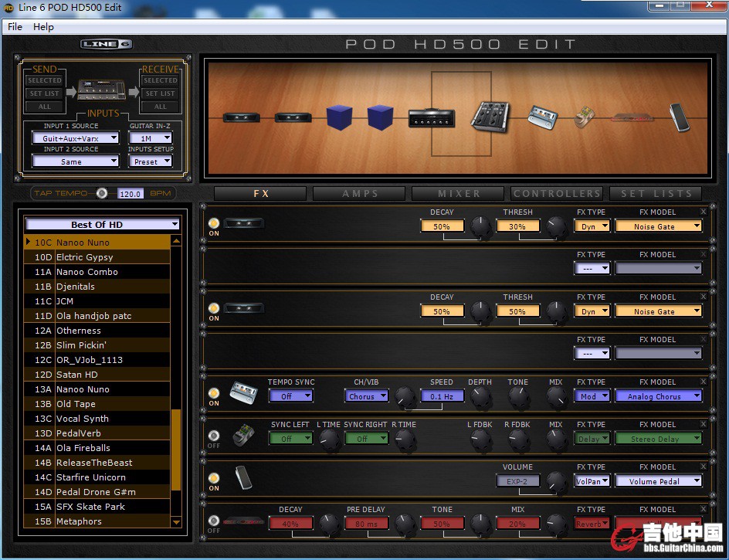Click preset list scroll down arrow

176,522
